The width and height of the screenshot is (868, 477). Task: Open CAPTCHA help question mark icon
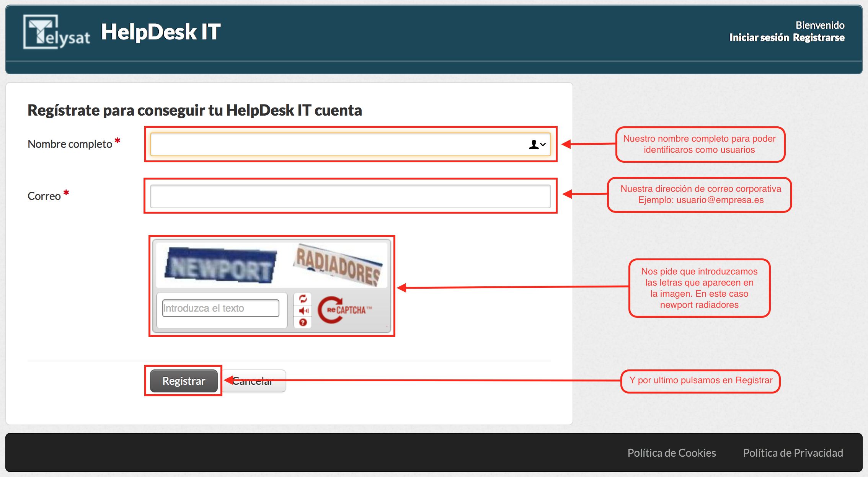pos(303,322)
